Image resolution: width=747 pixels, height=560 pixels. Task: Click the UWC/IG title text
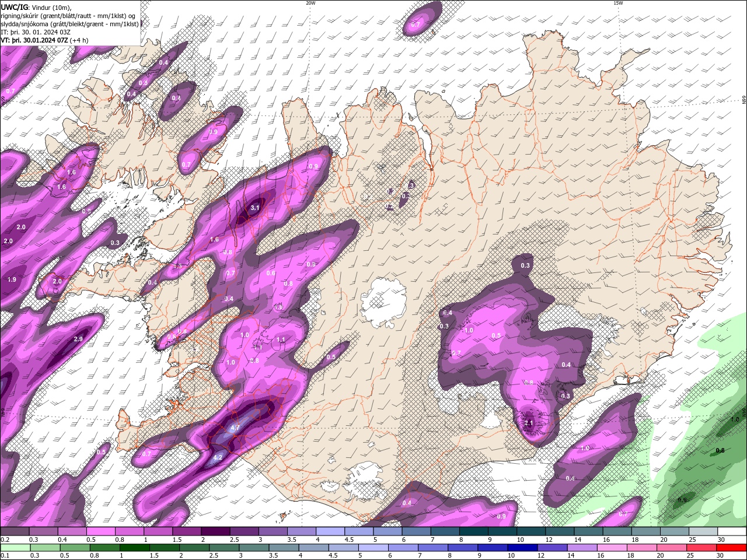(15, 7)
